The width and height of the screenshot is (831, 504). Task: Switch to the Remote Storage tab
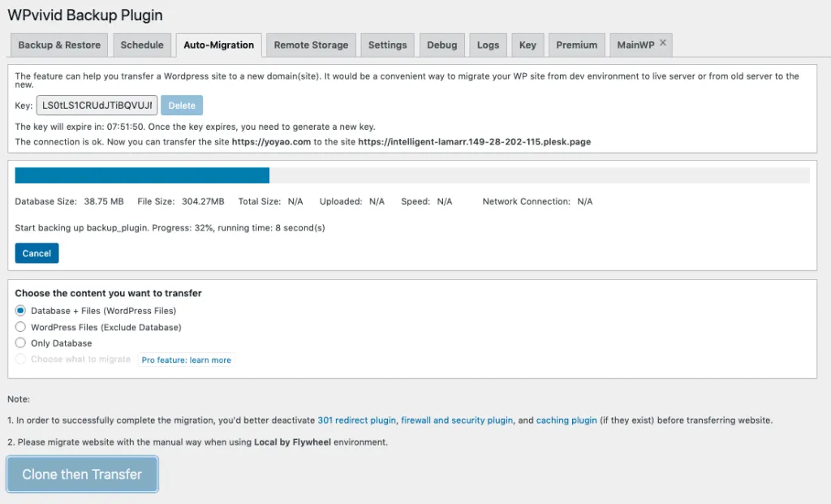click(x=310, y=45)
